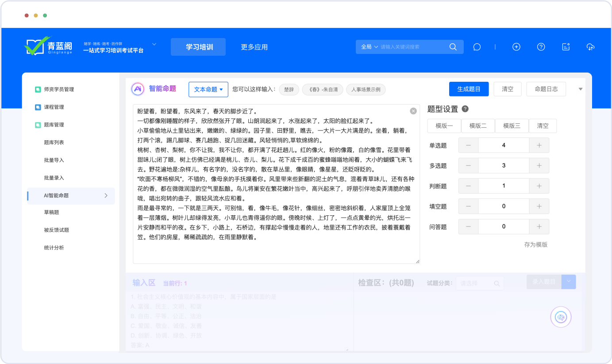This screenshot has width=612, height=364.
Task: Click the 生成题目 button
Action: coord(469,89)
